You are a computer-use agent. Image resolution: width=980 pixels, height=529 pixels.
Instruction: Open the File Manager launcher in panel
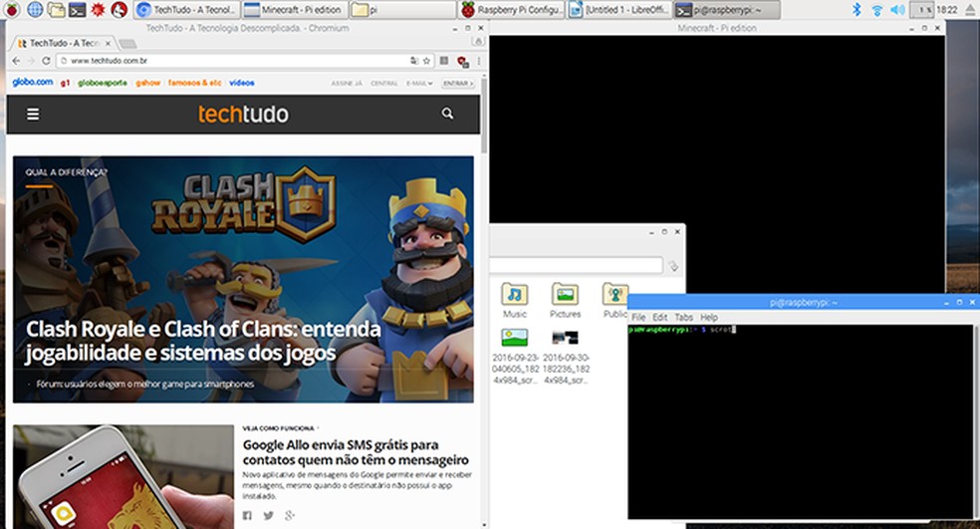tap(56, 9)
